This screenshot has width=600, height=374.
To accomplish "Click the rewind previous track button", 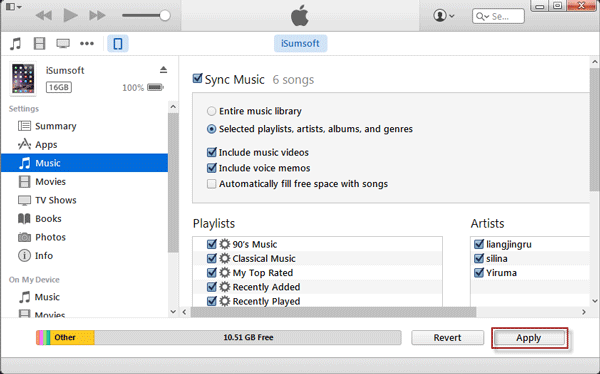I will pyautogui.click(x=44, y=16).
